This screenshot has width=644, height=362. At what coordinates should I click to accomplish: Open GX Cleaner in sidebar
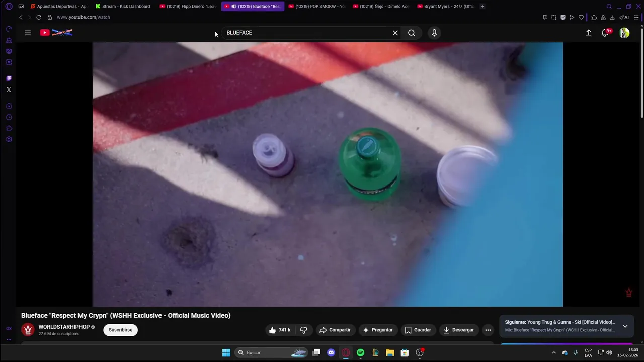[9, 40]
